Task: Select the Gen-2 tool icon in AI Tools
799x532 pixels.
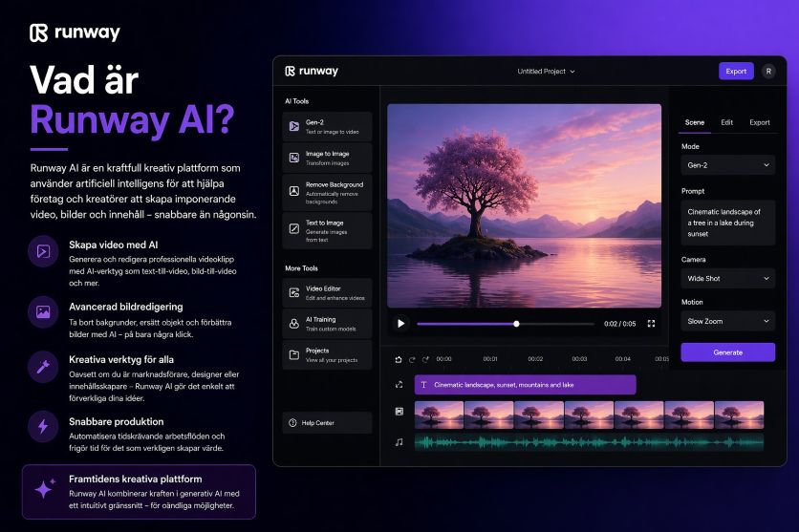Action: click(294, 126)
